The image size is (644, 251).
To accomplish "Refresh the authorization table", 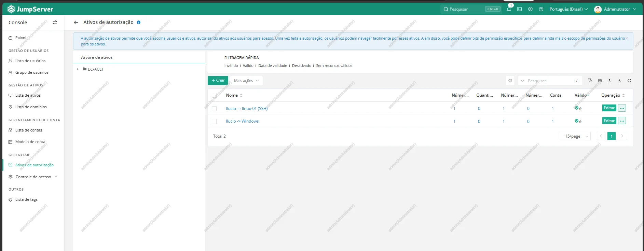I will (629, 81).
